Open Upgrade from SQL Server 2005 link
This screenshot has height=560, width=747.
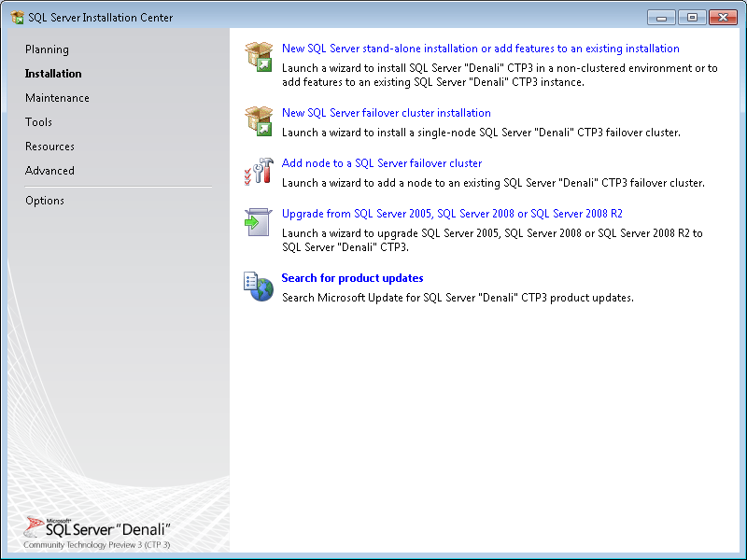(x=452, y=214)
